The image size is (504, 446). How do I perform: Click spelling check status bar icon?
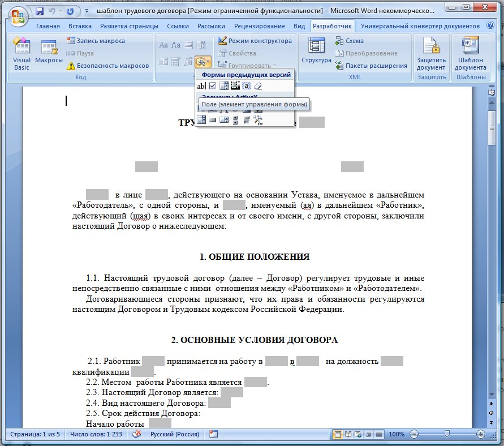(x=136, y=434)
